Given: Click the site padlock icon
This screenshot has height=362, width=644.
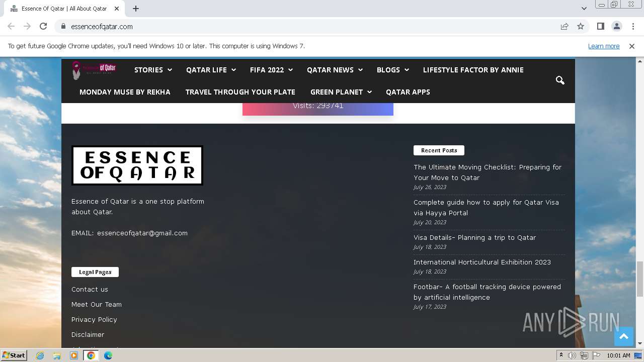Looking at the screenshot, I should pos(63,26).
